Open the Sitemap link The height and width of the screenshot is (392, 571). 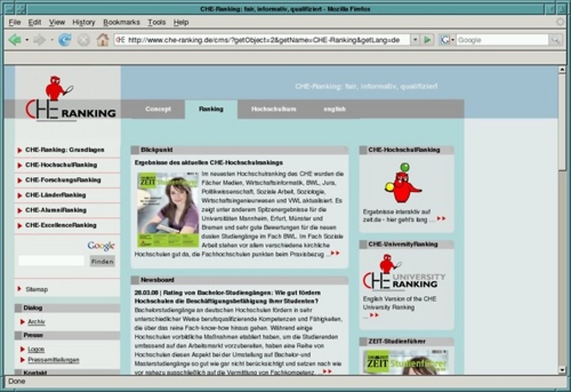(x=37, y=289)
